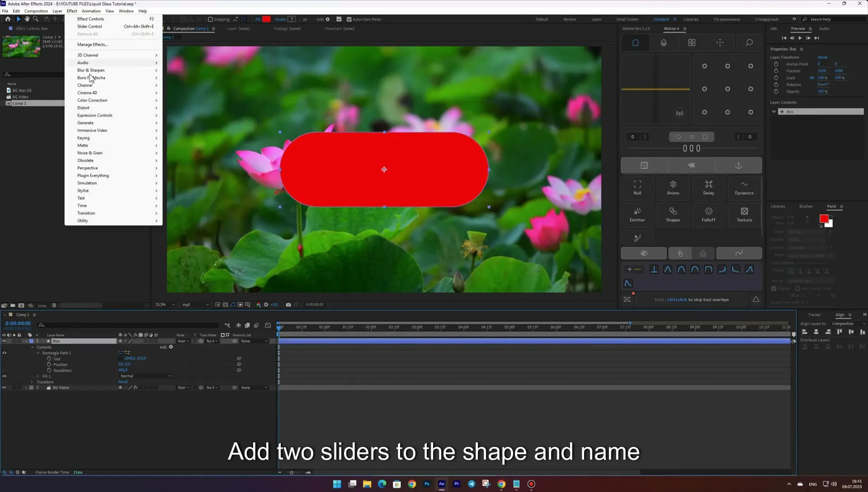The image size is (868, 492).
Task: Open the Animation menu
Action: coord(91,11)
